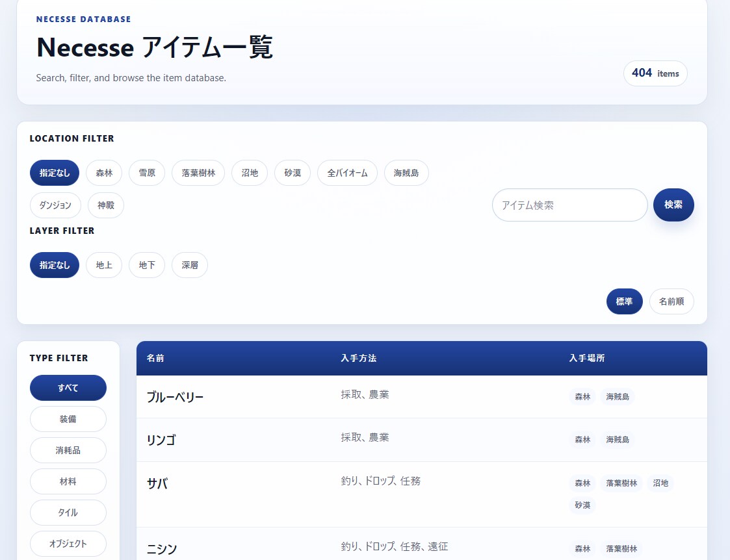Toggle the 沼地 location filter
This screenshot has height=560, width=730.
[250, 173]
